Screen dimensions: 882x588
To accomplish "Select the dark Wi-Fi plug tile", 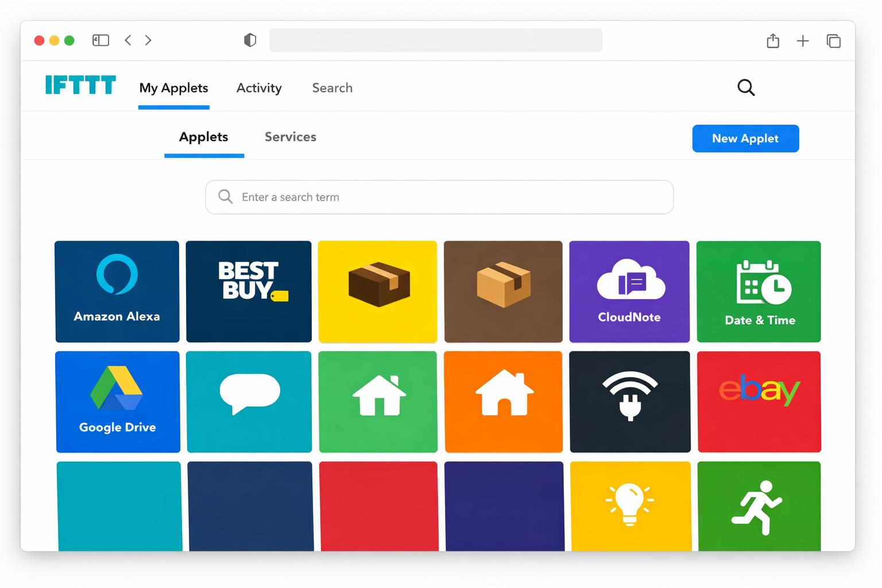I will (630, 402).
